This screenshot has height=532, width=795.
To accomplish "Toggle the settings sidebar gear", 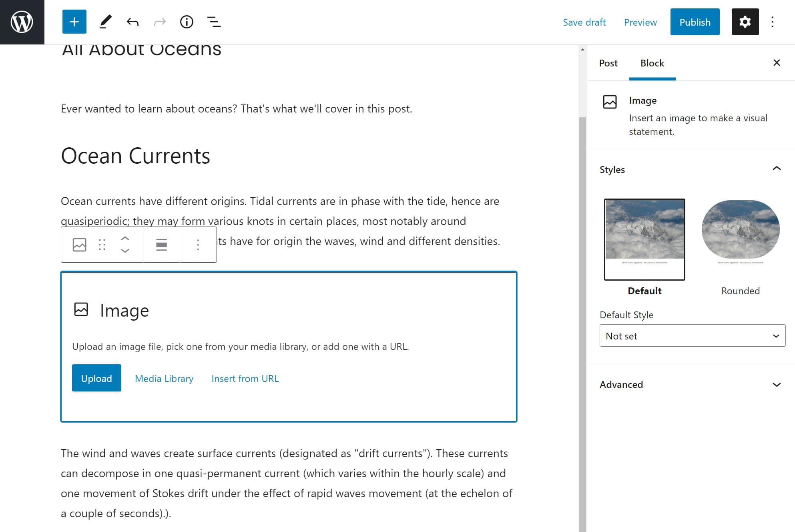I will click(745, 22).
